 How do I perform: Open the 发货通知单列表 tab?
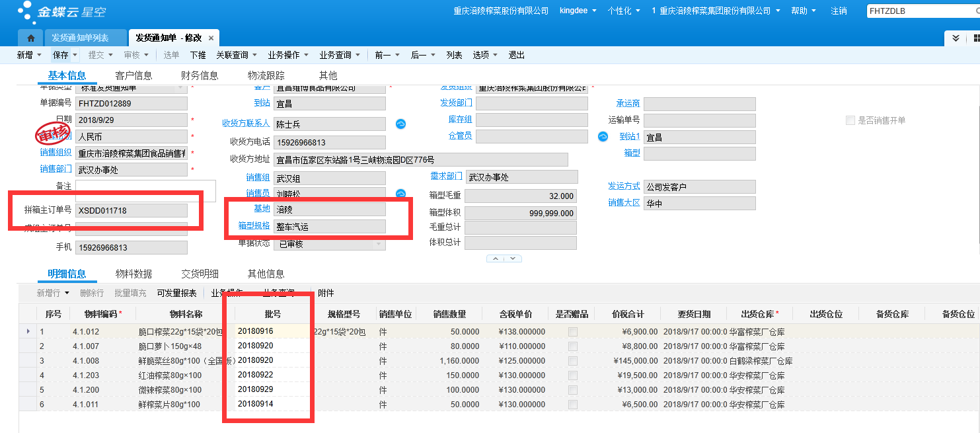(81, 38)
